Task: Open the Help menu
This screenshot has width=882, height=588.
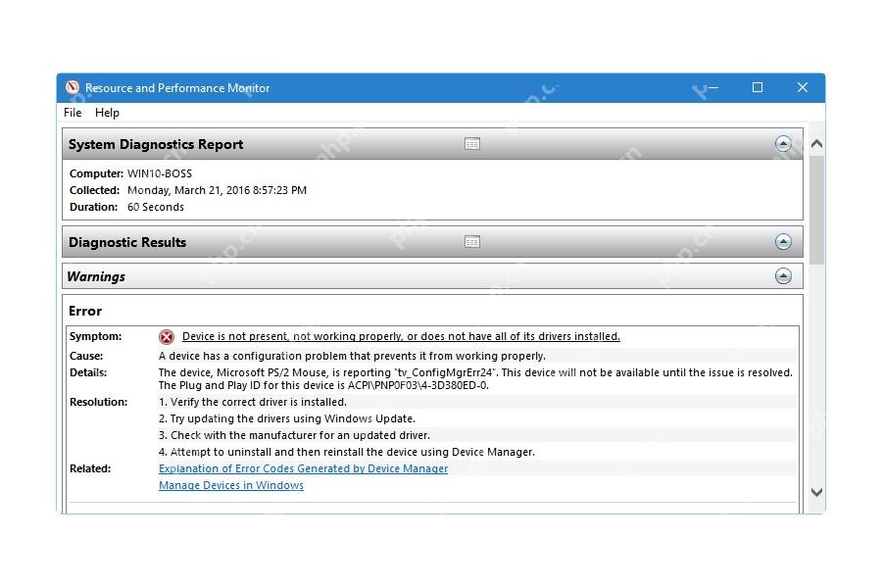Action: 107,113
